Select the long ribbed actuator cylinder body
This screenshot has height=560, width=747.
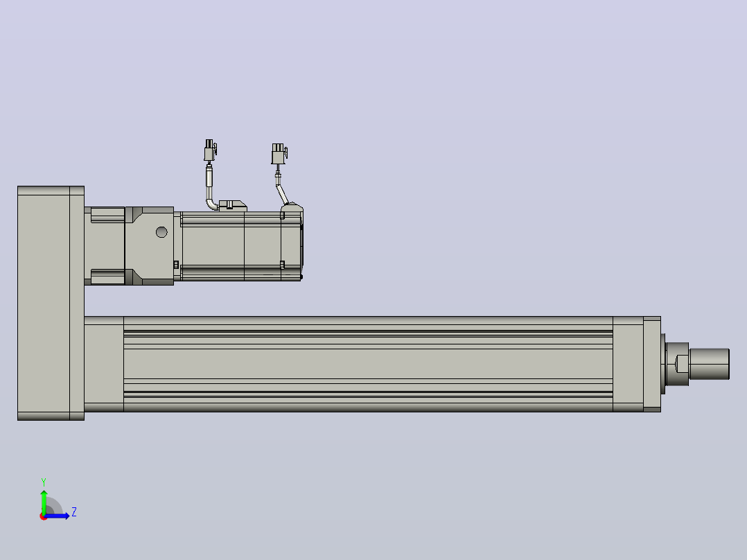tap(368, 364)
